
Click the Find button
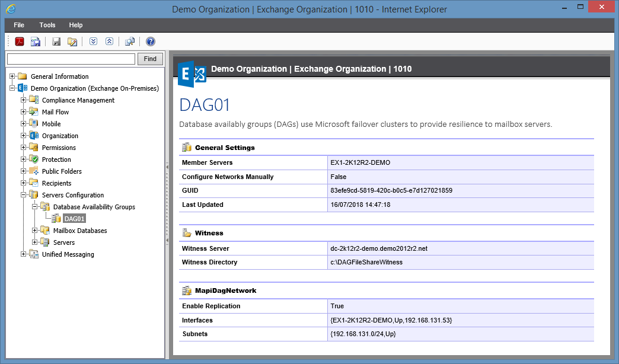click(150, 59)
